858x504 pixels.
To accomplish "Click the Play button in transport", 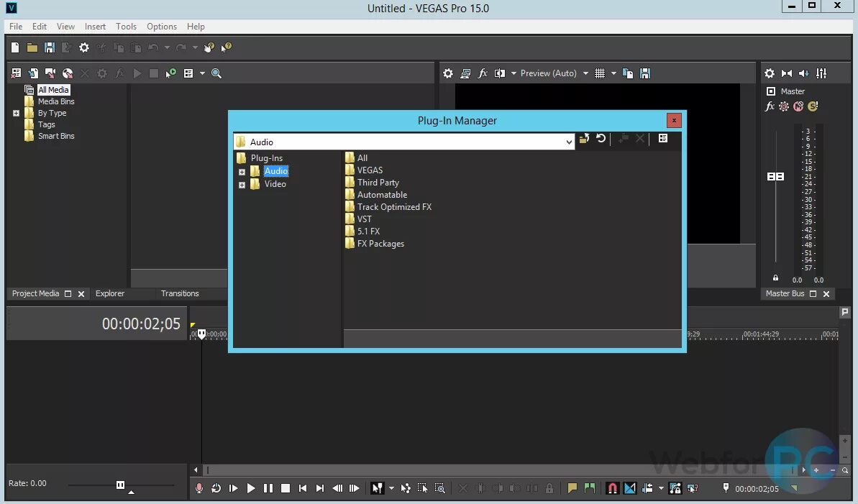I will [x=250, y=488].
